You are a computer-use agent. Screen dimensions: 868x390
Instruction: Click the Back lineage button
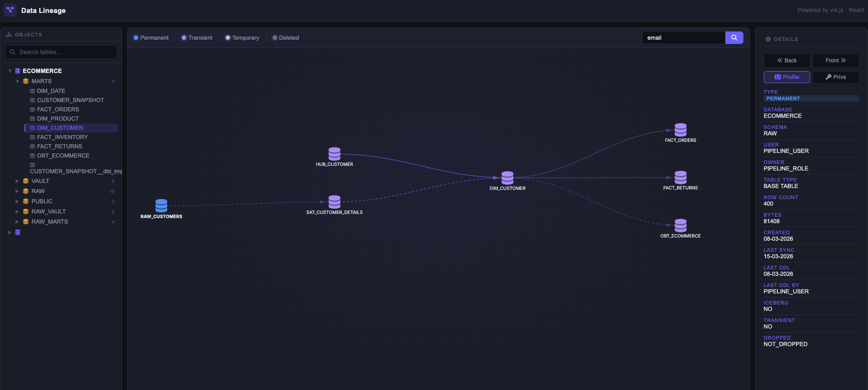[787, 61]
